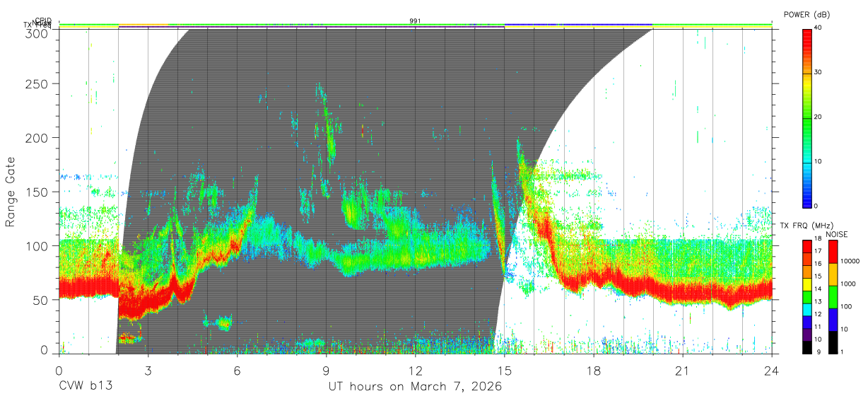Click the 30 tick on the POWER scale

click(x=819, y=72)
